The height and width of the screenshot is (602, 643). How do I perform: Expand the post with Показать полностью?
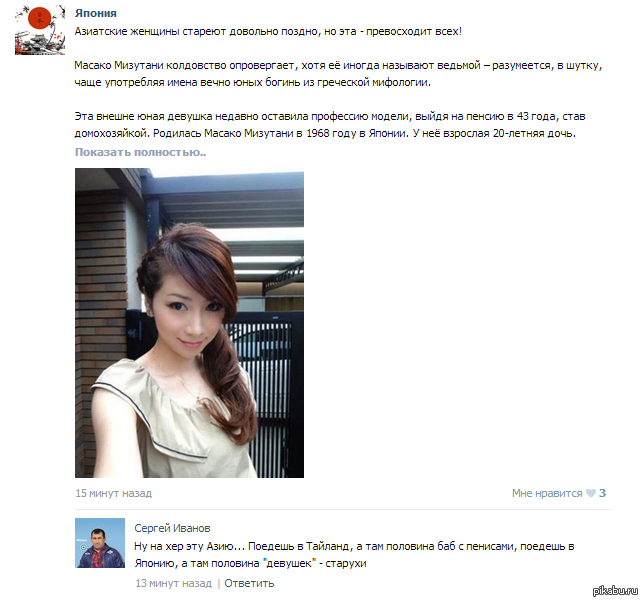tap(140, 152)
